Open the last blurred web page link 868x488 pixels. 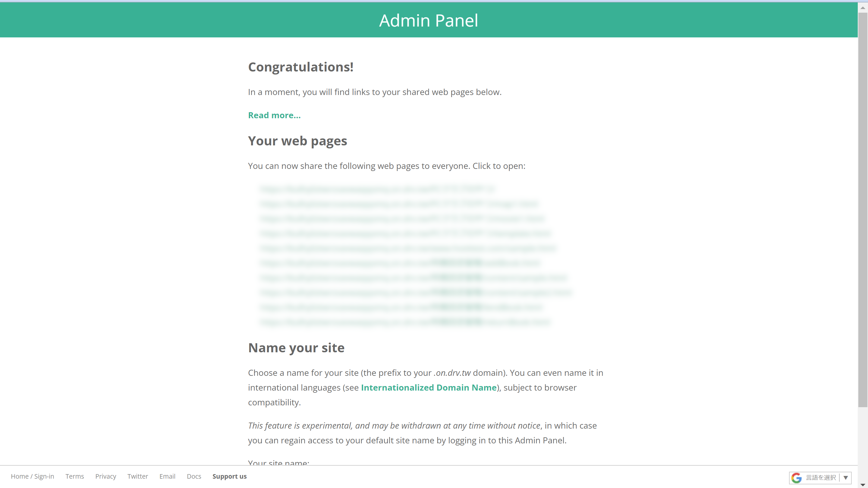coord(405,322)
